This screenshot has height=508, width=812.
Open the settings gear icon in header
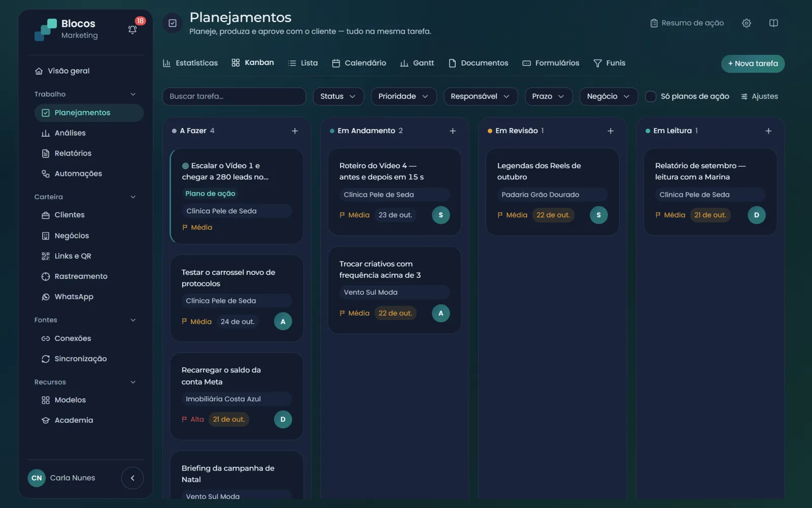746,23
